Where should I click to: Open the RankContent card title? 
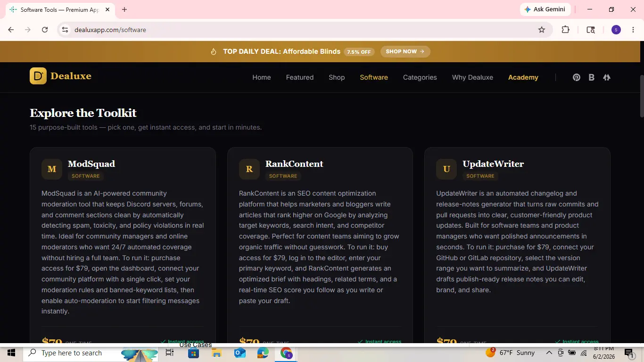click(294, 164)
